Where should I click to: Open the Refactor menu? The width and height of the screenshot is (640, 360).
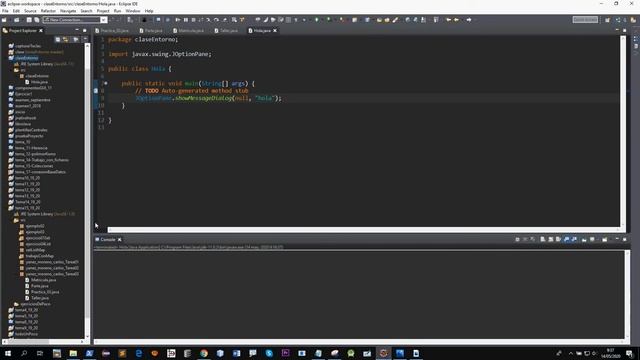[48, 11]
